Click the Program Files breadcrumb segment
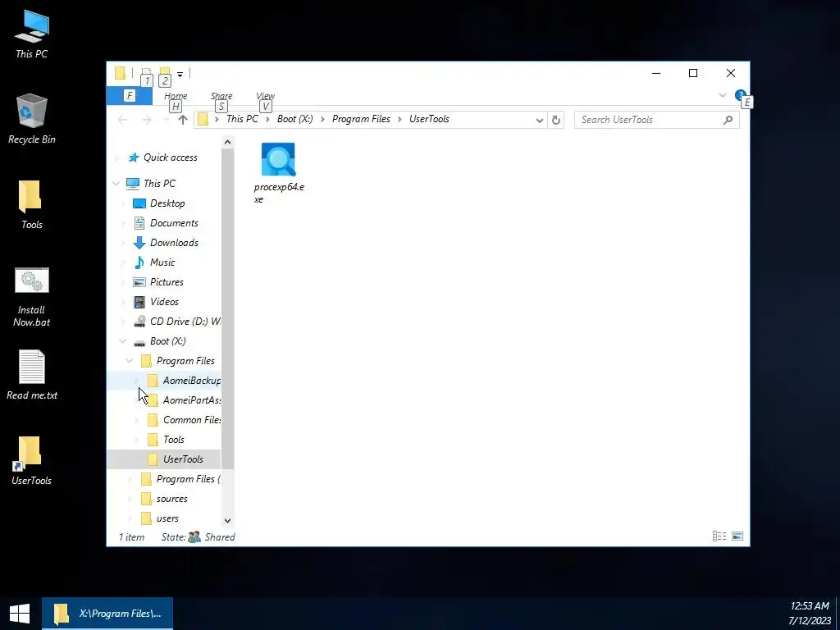The width and height of the screenshot is (840, 630). [x=361, y=119]
